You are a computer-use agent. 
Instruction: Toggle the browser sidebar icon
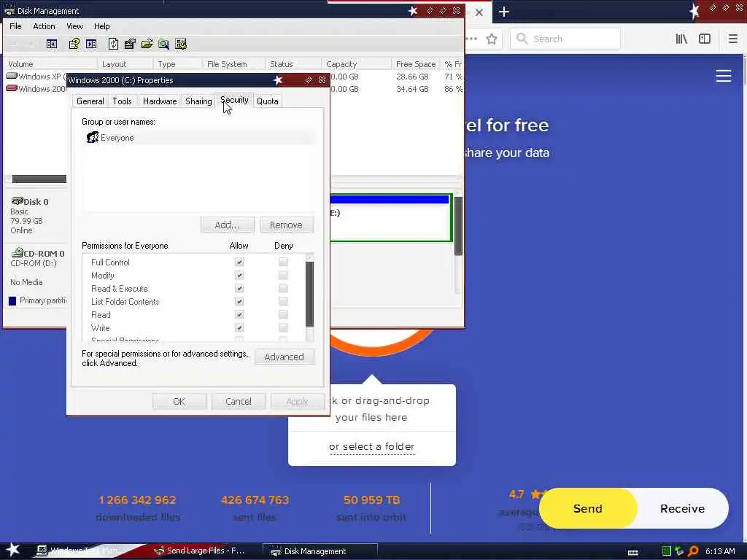point(705,39)
